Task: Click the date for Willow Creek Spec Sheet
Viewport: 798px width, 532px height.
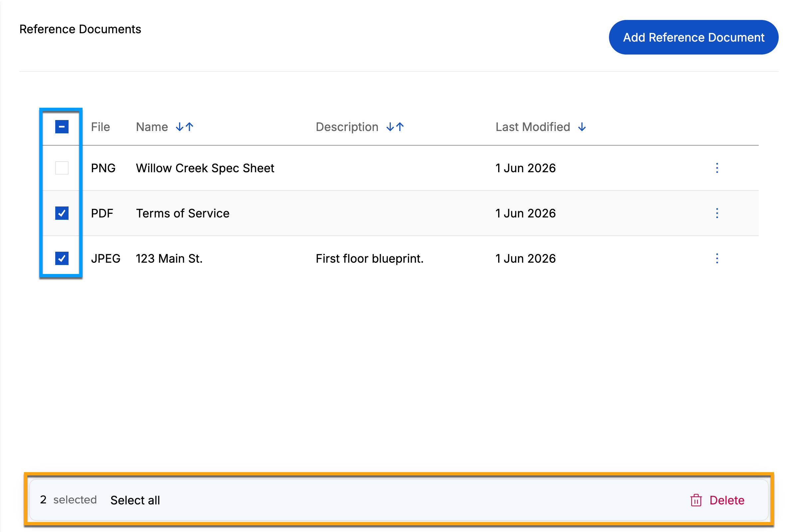Action: coord(525,168)
